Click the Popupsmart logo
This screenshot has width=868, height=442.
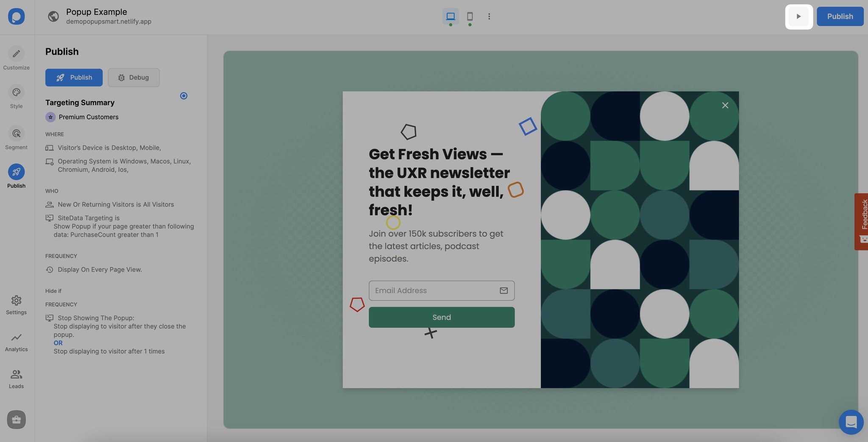(x=16, y=16)
